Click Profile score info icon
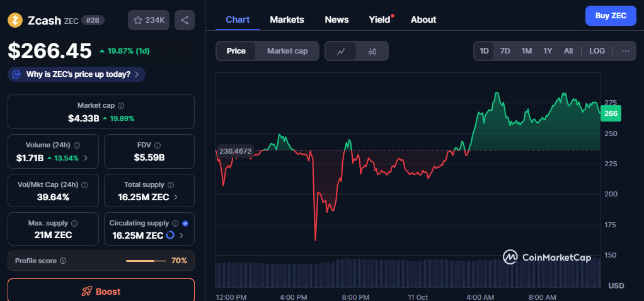 point(63,261)
